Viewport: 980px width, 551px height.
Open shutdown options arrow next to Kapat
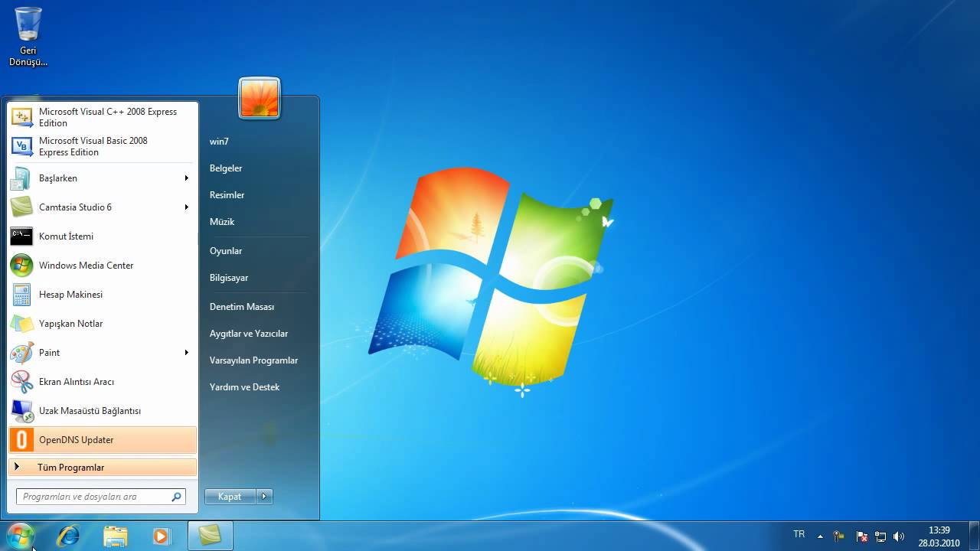[x=264, y=497]
